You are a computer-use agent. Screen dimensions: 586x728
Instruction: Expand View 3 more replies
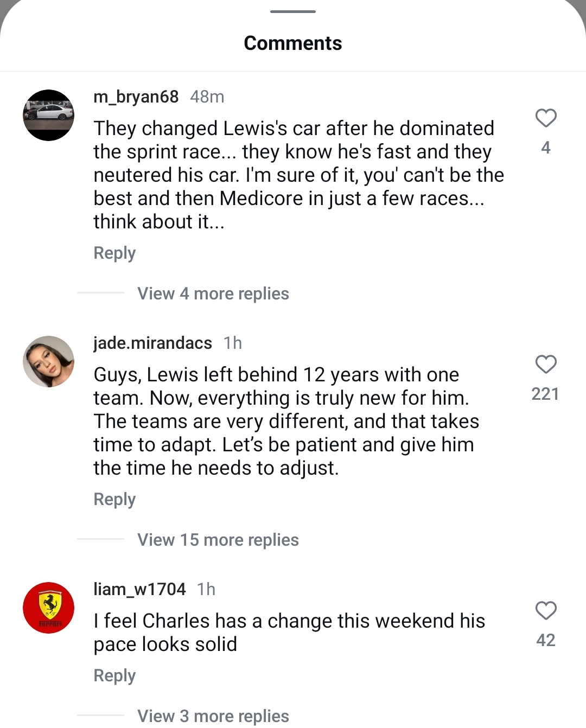click(213, 716)
